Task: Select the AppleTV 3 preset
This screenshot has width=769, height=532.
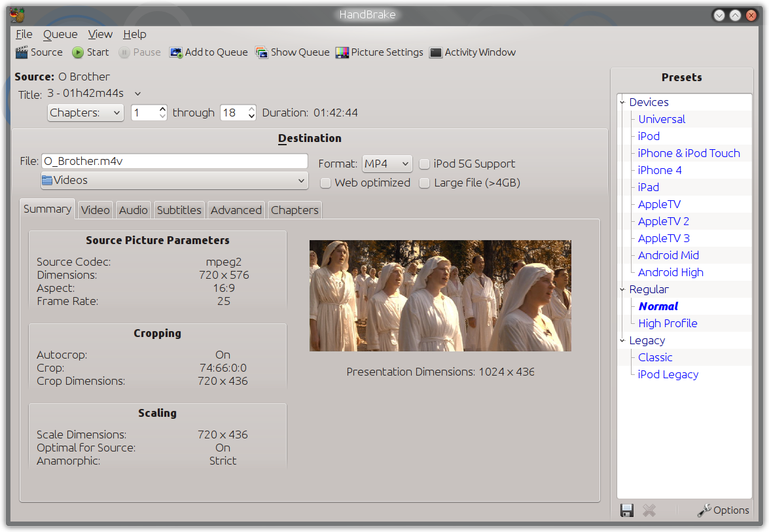Action: (x=664, y=238)
